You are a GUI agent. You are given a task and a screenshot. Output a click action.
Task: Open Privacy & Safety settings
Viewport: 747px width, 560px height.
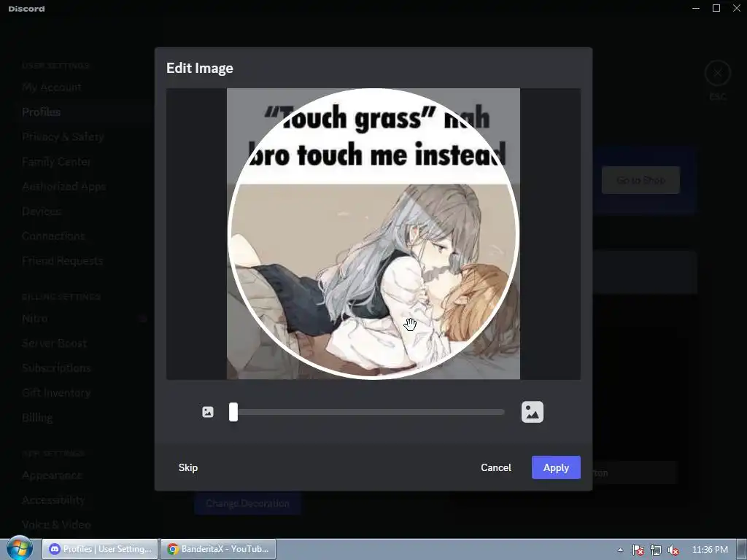click(63, 136)
